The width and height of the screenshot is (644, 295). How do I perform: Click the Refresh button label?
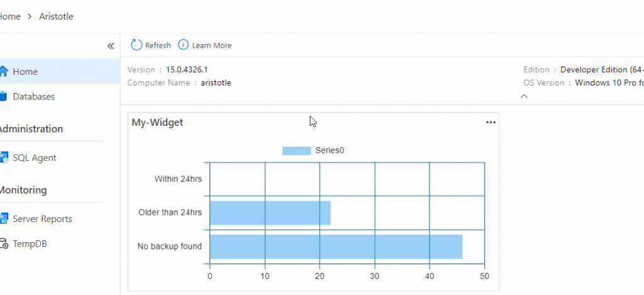[x=158, y=45]
